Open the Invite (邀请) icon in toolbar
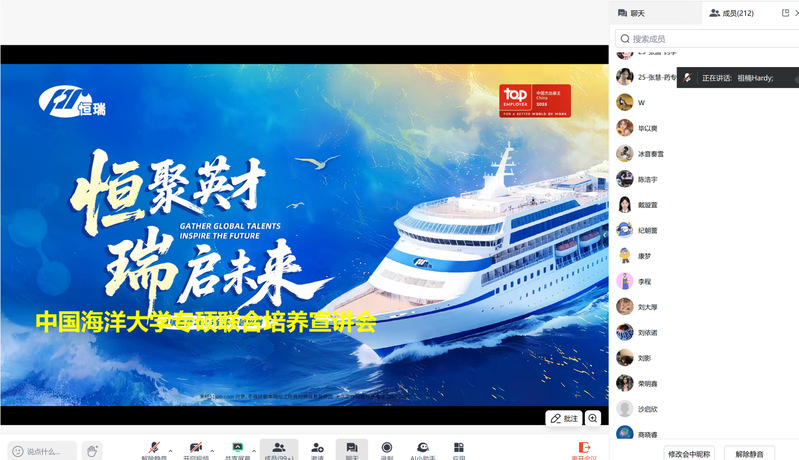799x460 pixels. (x=317, y=449)
